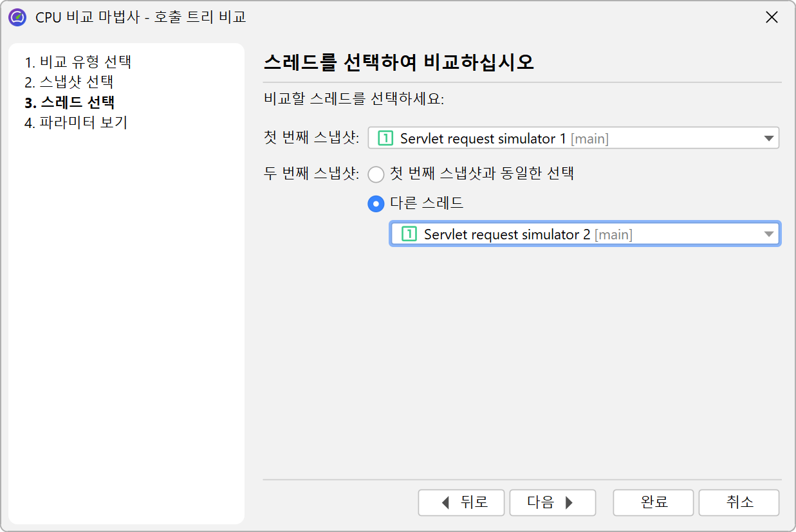Click the left arrow icon on 뒤로

[445, 502]
